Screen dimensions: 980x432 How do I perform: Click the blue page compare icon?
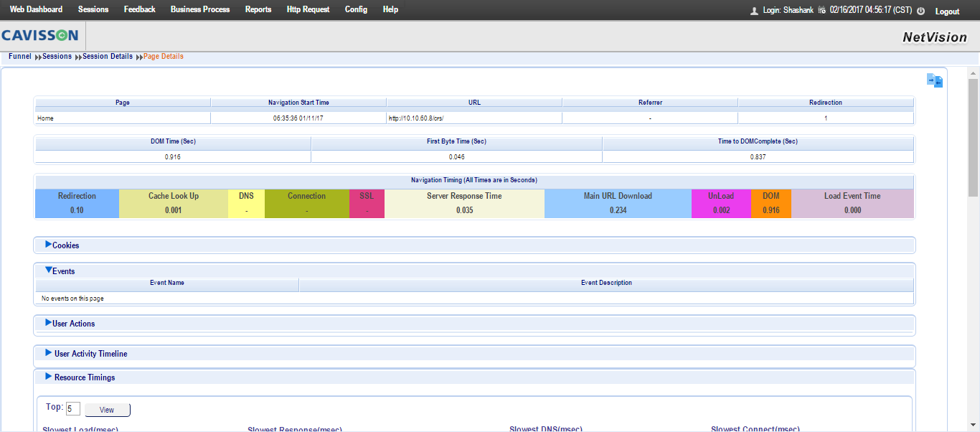coord(934,80)
